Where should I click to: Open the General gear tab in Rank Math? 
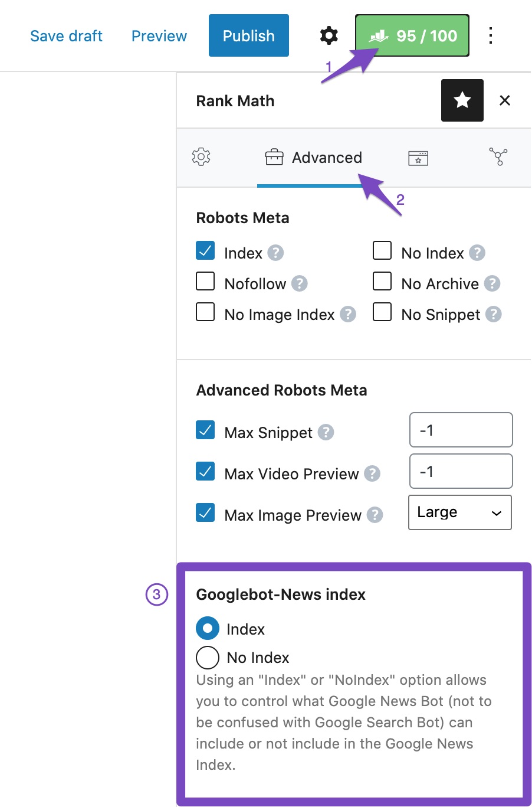point(201,157)
